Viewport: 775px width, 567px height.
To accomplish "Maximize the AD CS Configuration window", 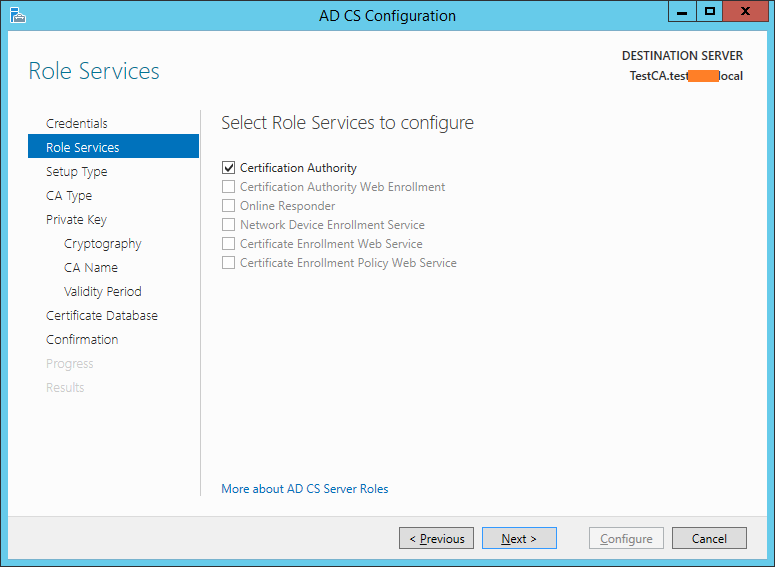I will pos(709,12).
